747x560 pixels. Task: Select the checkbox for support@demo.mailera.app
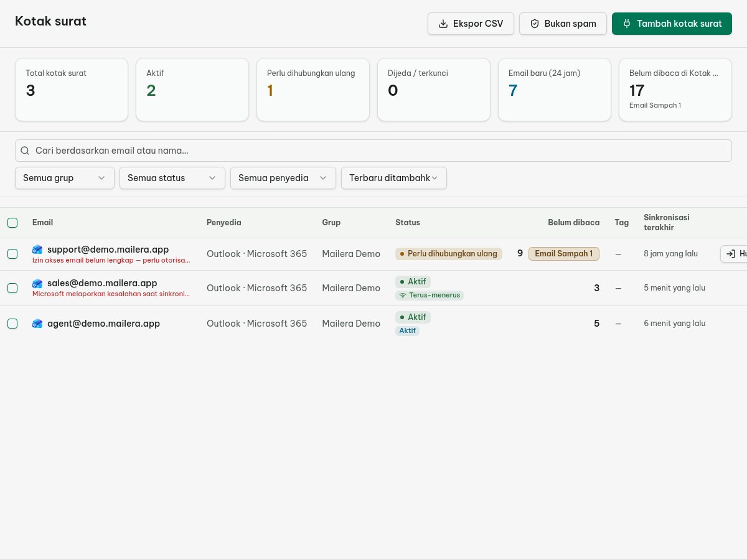point(12,254)
